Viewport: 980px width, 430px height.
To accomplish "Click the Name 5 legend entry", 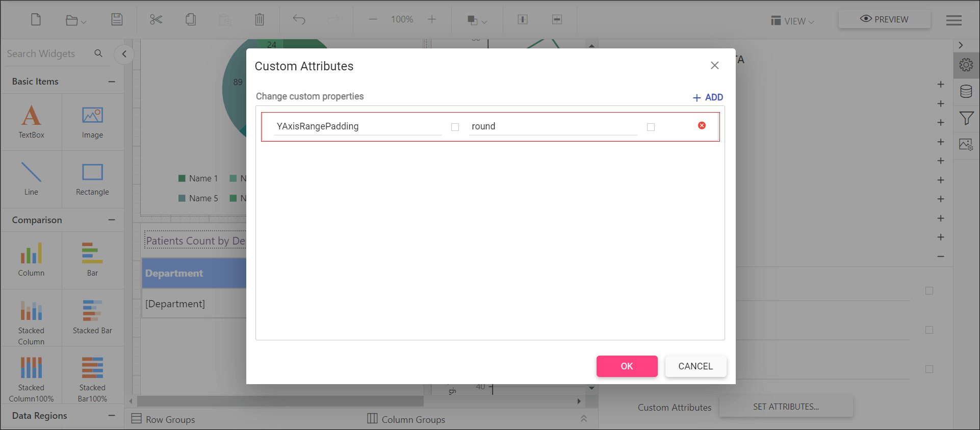I will click(198, 198).
